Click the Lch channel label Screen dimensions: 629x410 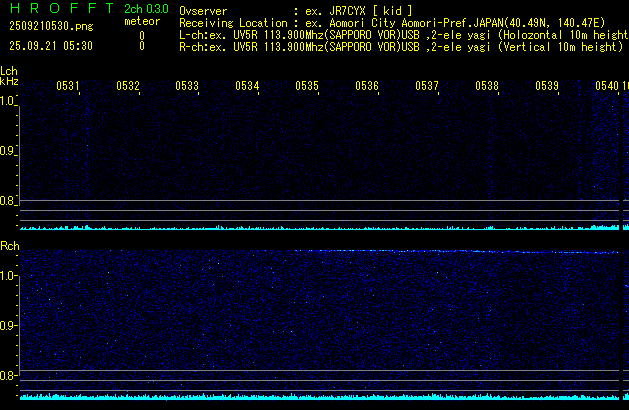click(x=9, y=72)
